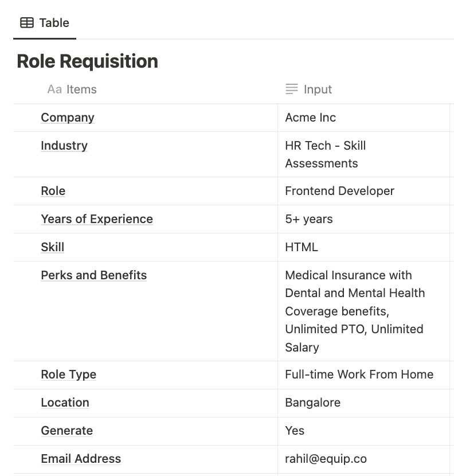Open the Location row page
Screen dimensions: 454x476
pyautogui.click(x=65, y=403)
